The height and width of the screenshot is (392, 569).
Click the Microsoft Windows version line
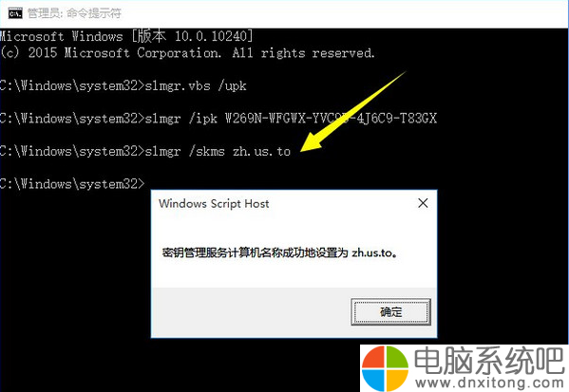pyautogui.click(x=126, y=36)
